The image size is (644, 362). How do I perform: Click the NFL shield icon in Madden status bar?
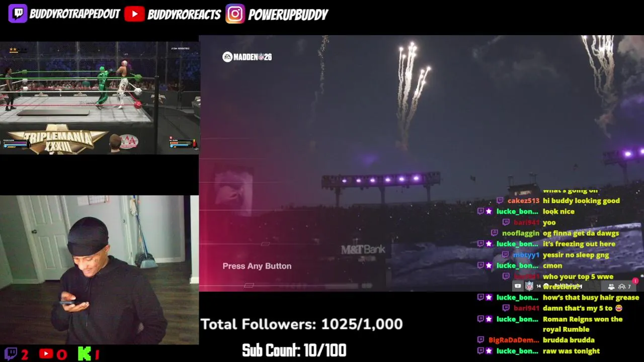click(529, 286)
